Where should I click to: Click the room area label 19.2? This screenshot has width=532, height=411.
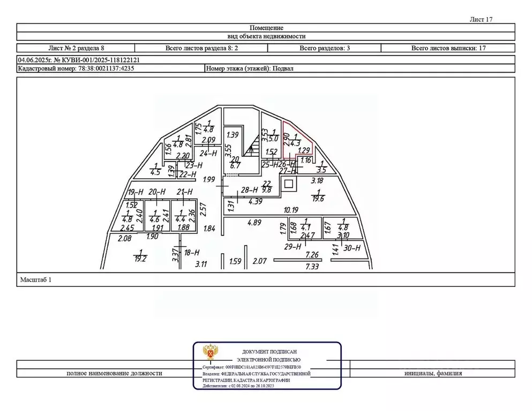coord(140,257)
